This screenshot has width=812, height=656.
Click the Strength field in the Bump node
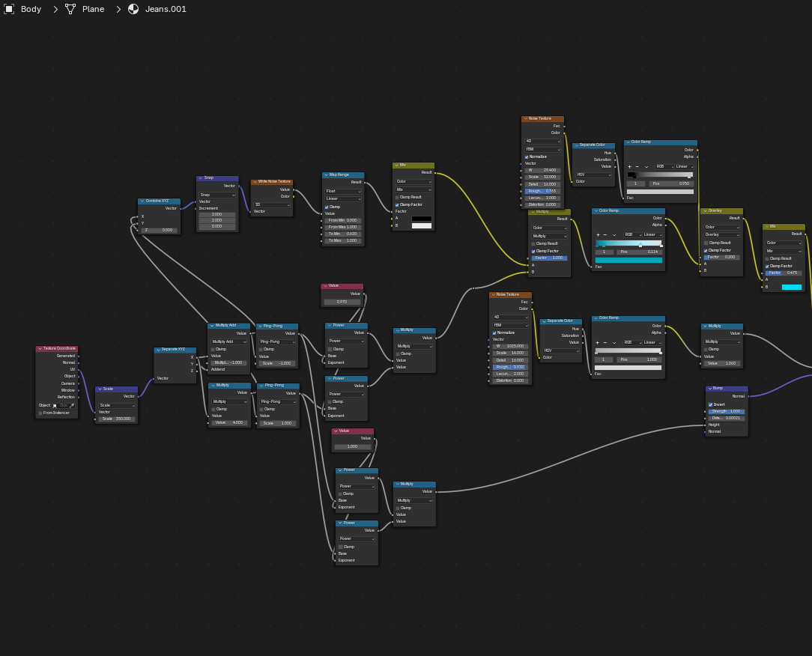coord(726,411)
